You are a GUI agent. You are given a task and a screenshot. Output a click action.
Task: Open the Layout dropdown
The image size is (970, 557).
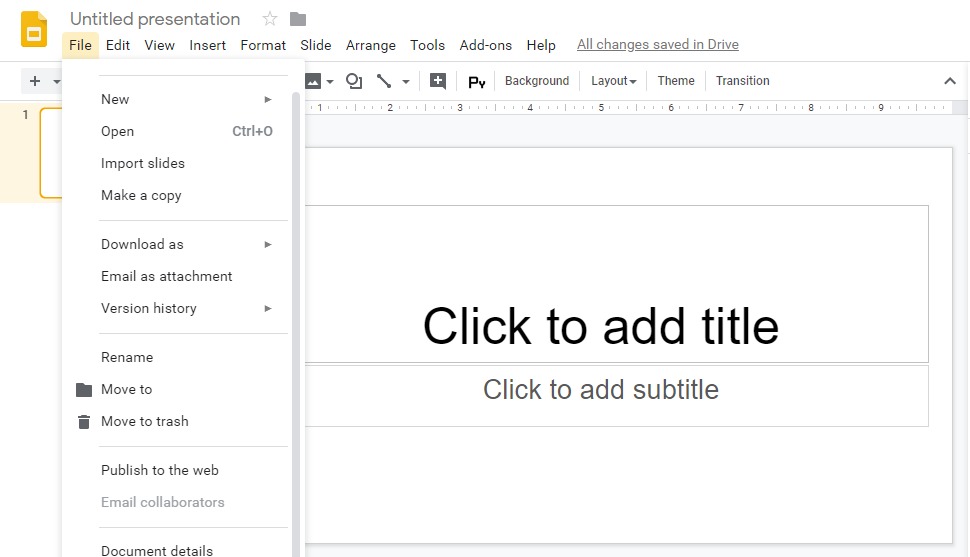[x=614, y=80]
